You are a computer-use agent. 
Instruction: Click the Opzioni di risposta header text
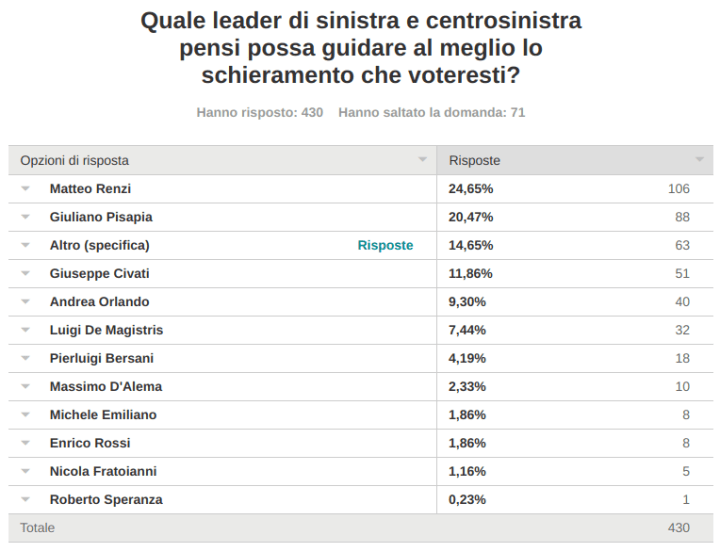[74, 160]
